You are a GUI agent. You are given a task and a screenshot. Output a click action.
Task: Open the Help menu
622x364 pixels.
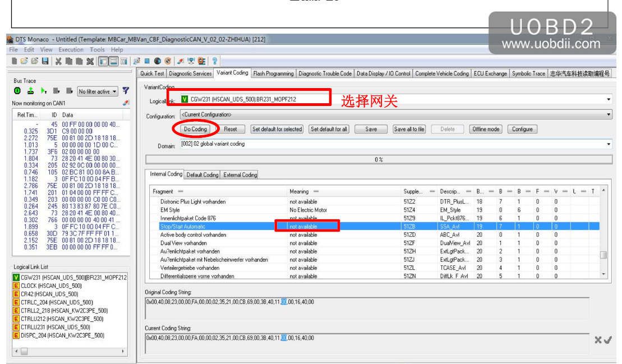pyautogui.click(x=117, y=49)
